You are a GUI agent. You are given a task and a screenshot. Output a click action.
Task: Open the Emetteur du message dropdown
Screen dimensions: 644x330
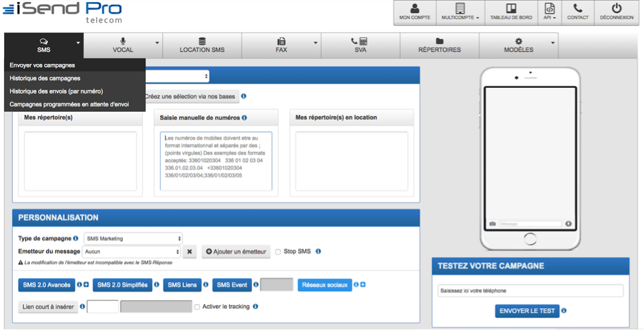tap(132, 252)
